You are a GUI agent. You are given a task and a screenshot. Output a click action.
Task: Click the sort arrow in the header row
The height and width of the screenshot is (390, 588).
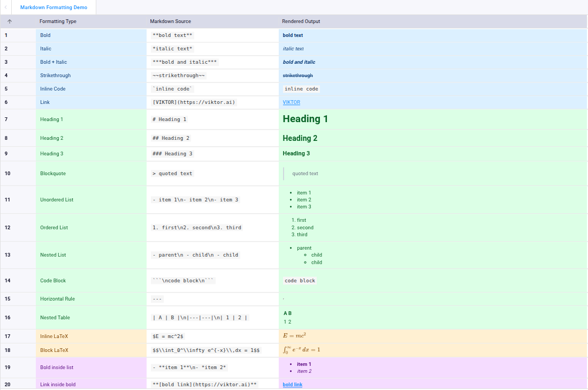click(x=10, y=21)
